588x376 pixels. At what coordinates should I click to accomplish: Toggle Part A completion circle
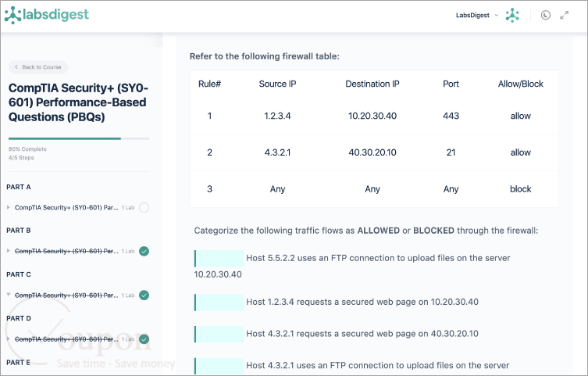coord(144,207)
